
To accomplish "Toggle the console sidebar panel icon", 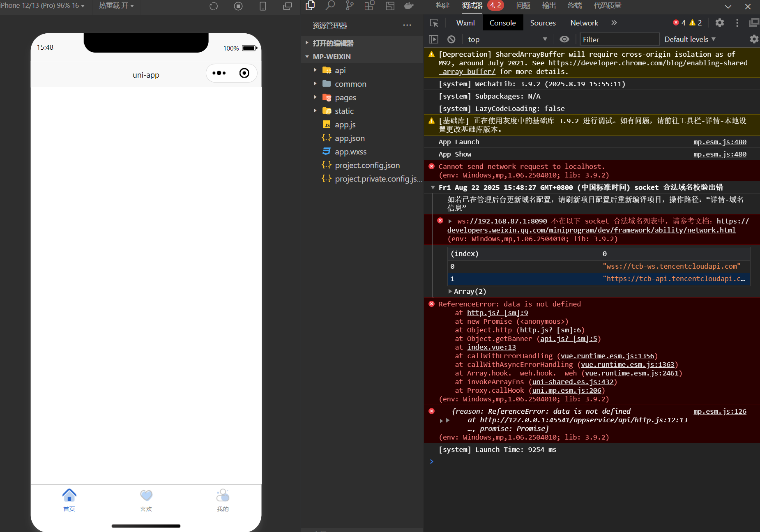I will coord(433,39).
